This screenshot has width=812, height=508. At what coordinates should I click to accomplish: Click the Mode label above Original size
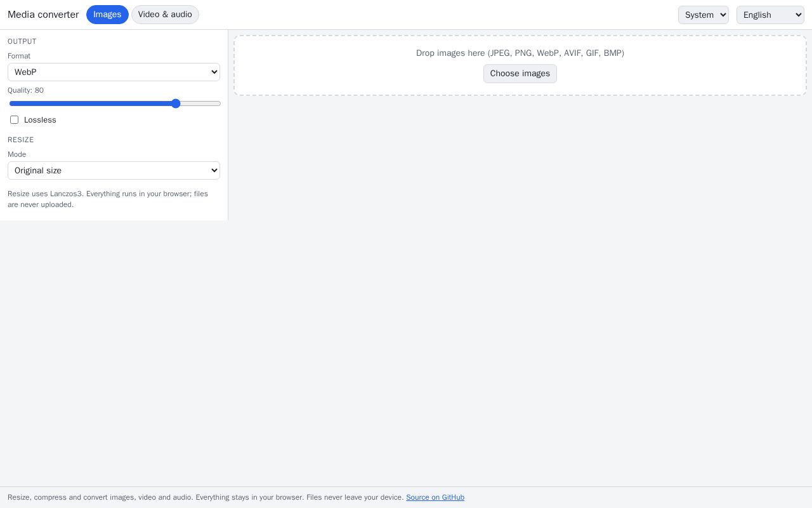tap(17, 154)
